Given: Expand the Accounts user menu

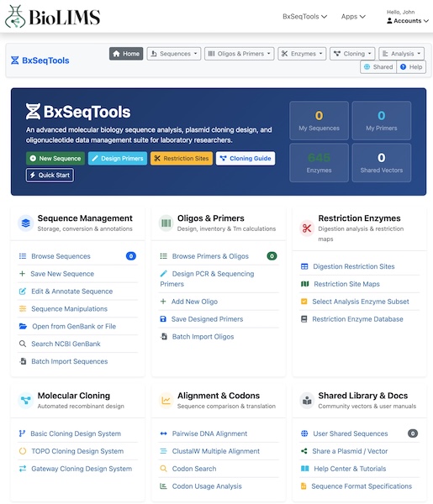Looking at the screenshot, I should [x=408, y=20].
